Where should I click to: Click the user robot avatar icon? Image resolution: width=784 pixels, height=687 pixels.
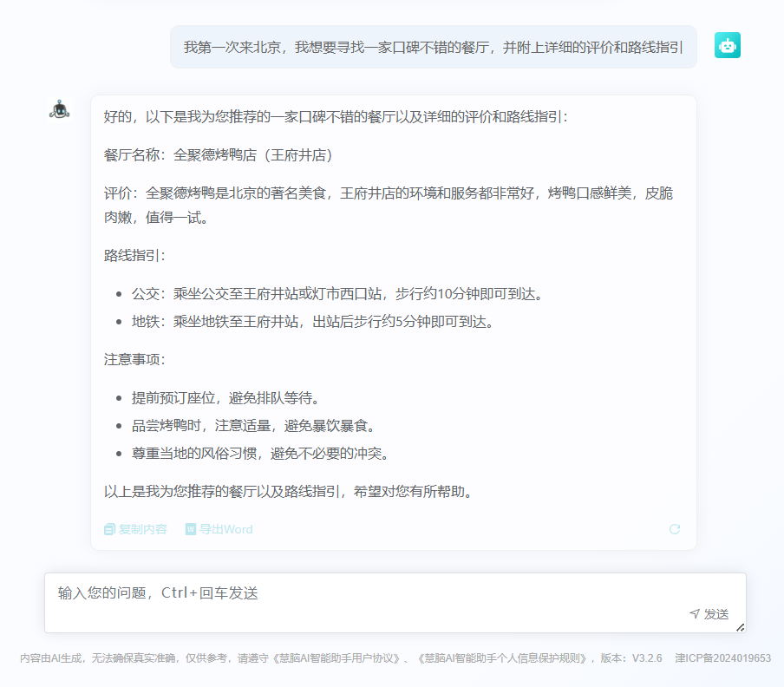click(x=727, y=45)
